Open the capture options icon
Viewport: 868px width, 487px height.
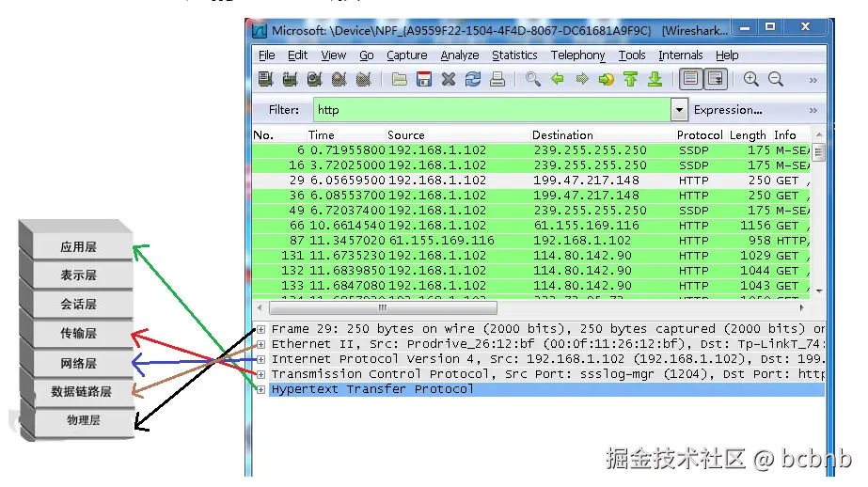click(290, 79)
